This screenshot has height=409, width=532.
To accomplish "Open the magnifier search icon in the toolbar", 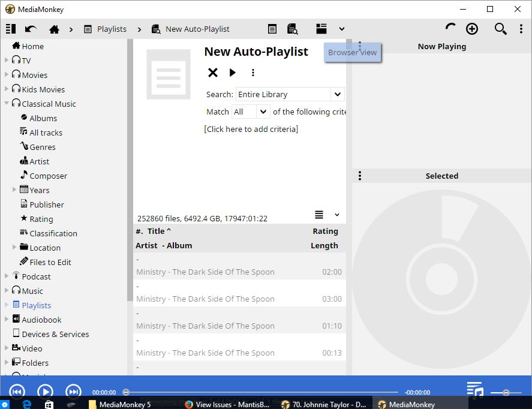I will coord(500,29).
